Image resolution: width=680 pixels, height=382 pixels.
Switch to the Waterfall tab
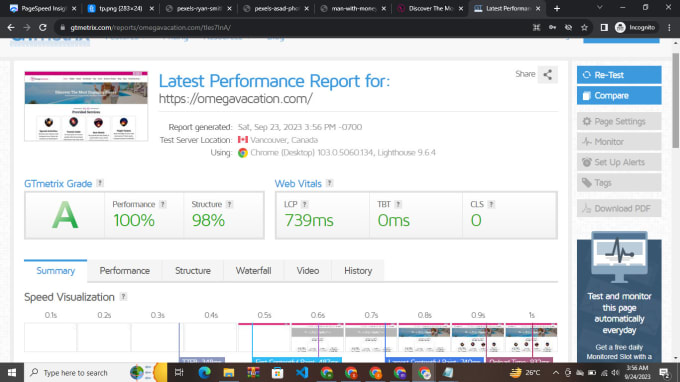click(x=253, y=271)
